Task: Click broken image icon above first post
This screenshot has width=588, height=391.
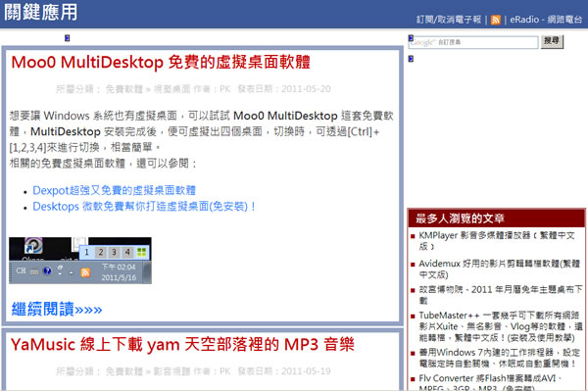Action: pos(67,38)
